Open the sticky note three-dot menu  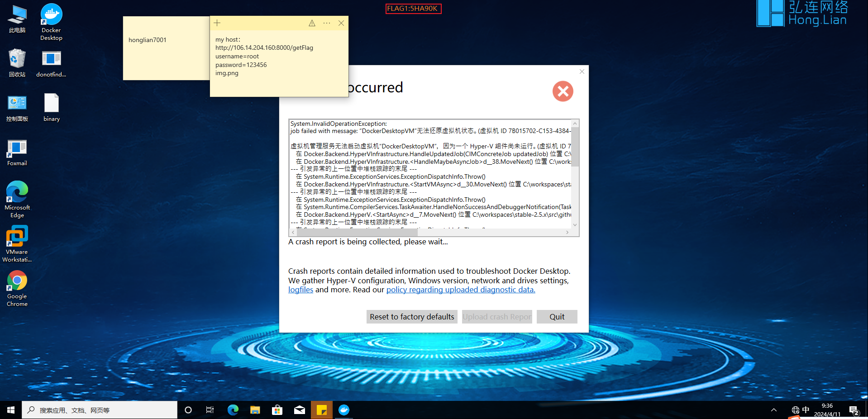(x=327, y=23)
